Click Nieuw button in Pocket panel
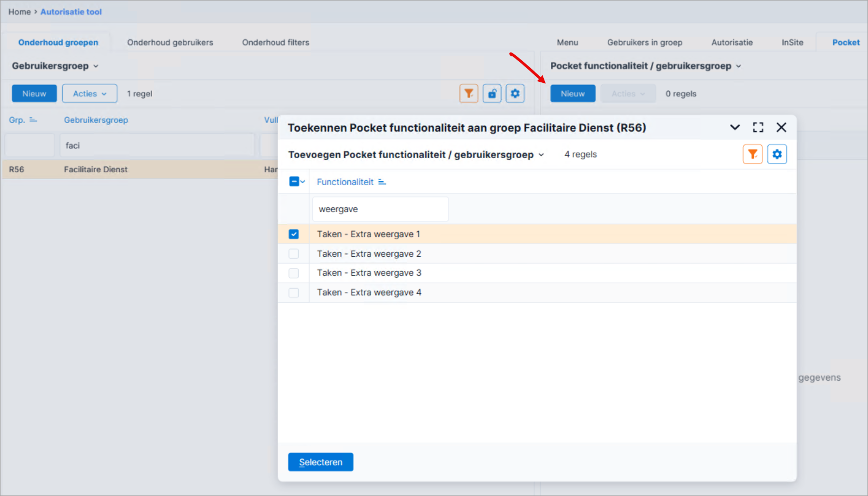 [573, 94]
